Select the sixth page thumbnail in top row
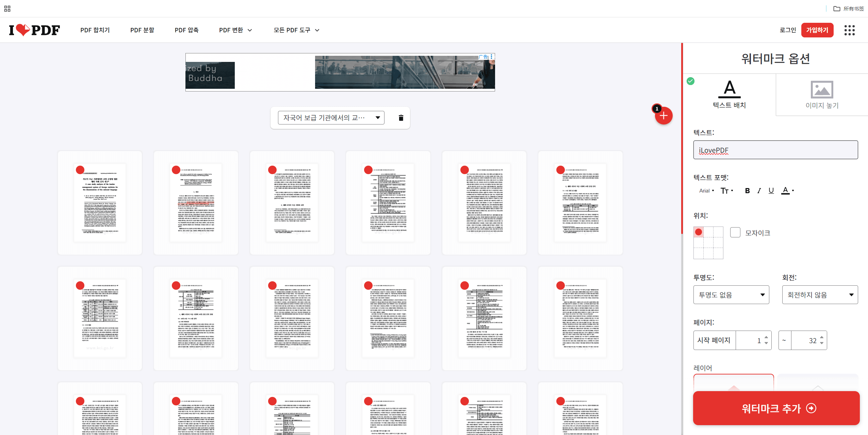 (x=580, y=203)
